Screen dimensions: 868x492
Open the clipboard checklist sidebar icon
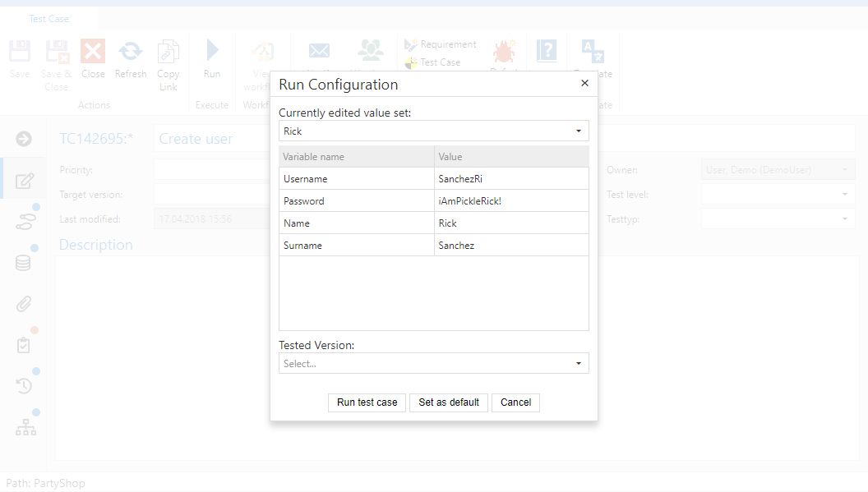[x=24, y=345]
